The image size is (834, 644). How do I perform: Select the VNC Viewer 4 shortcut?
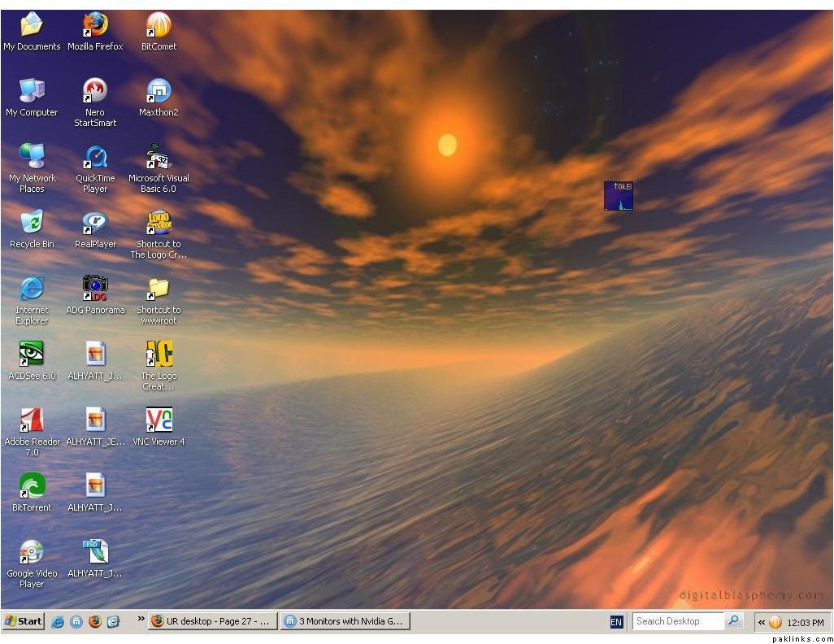pos(159,420)
